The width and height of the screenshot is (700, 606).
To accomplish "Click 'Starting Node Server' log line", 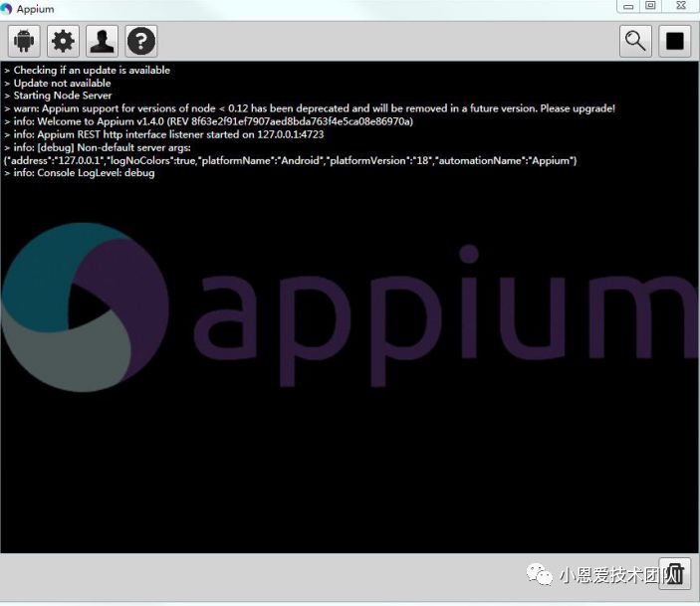I will [58, 96].
